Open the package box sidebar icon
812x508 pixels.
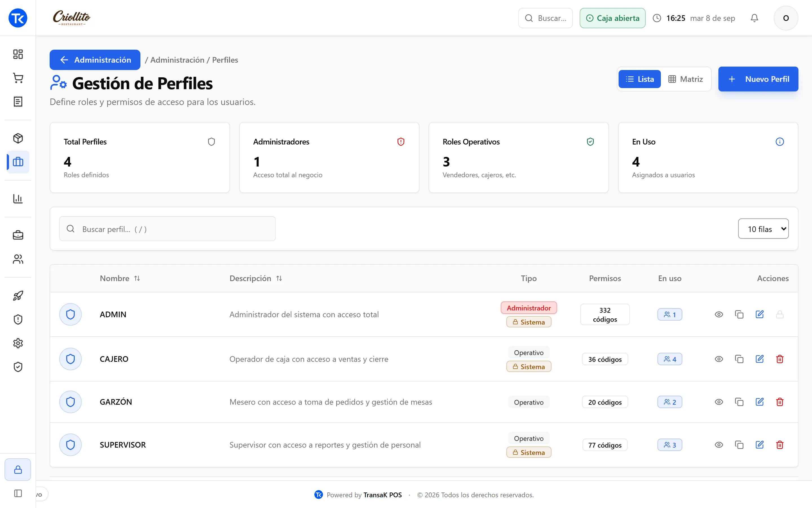[x=18, y=138]
